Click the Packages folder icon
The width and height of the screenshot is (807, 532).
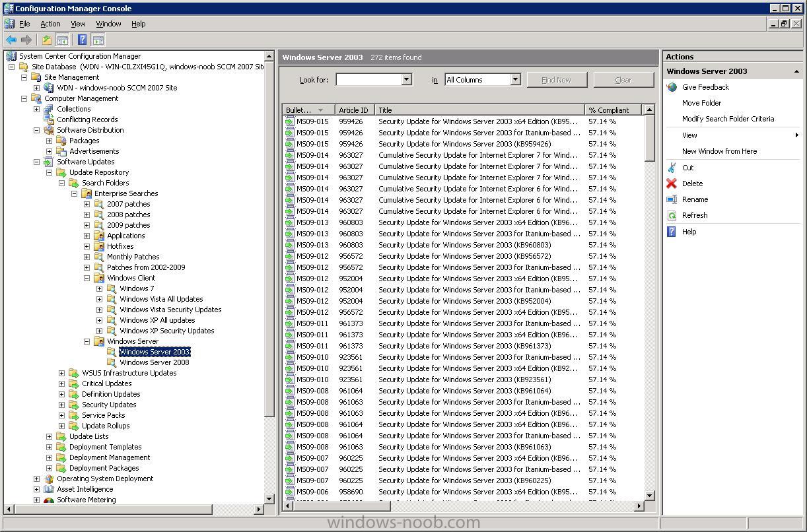[61, 141]
